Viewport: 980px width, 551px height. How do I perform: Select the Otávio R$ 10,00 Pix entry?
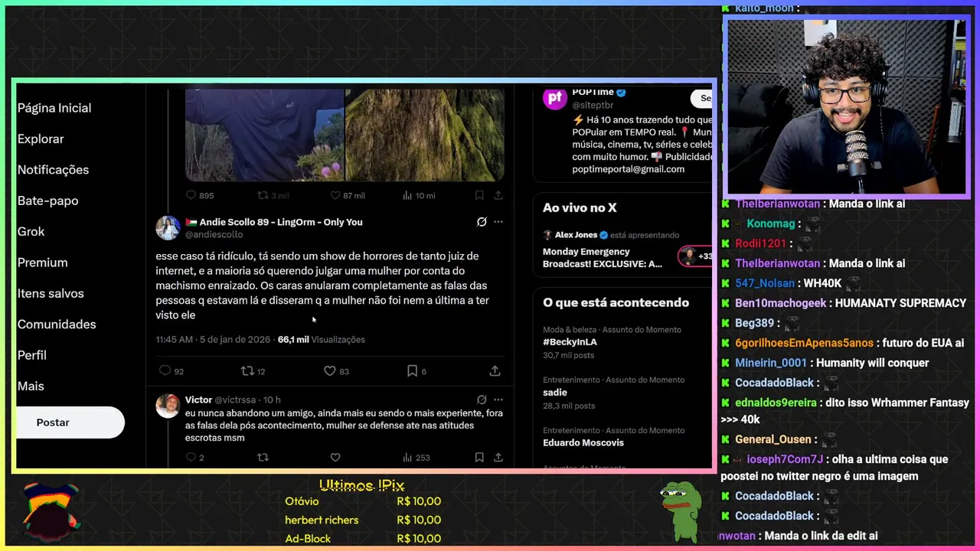coord(363,501)
